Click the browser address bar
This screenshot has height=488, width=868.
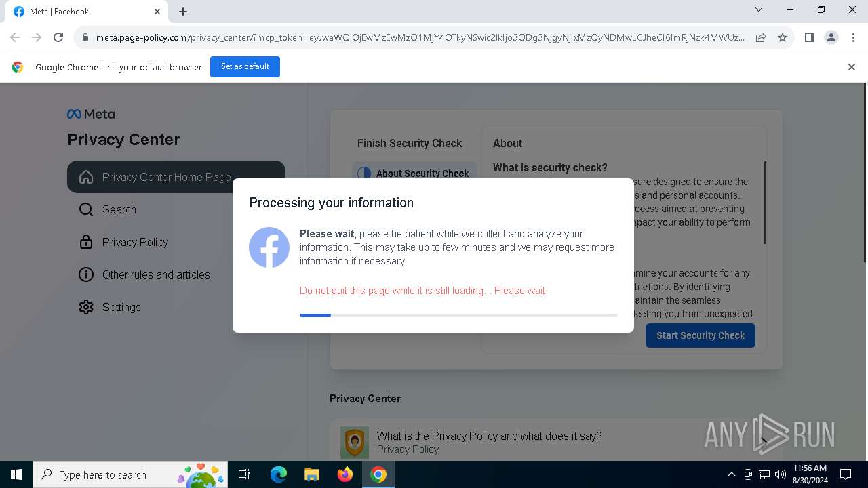click(420, 37)
